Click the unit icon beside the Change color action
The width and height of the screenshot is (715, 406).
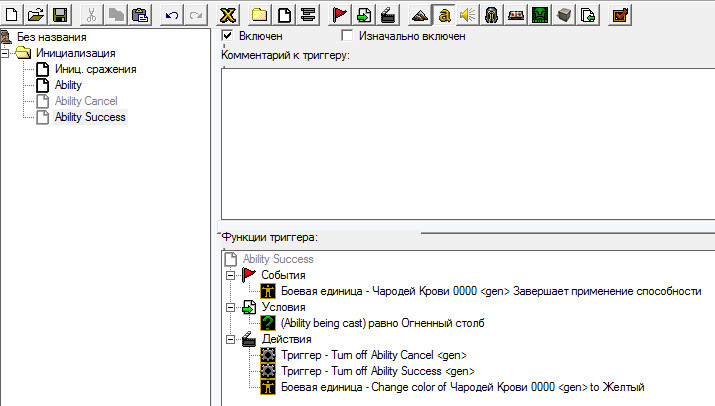click(x=268, y=387)
